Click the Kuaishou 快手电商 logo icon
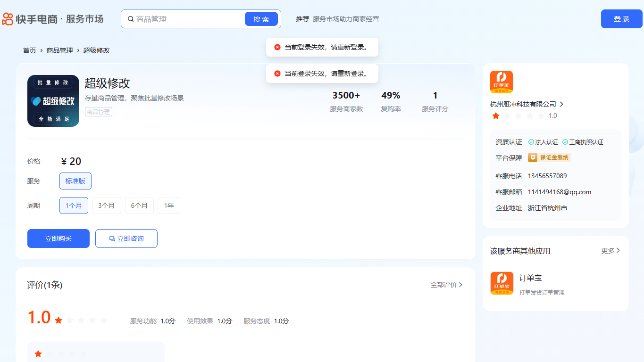This screenshot has width=644, height=362. click(8, 19)
